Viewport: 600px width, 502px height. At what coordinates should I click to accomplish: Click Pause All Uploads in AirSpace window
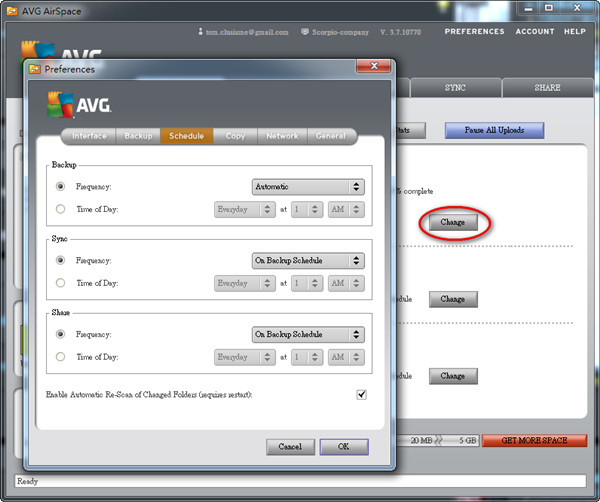pos(494,130)
